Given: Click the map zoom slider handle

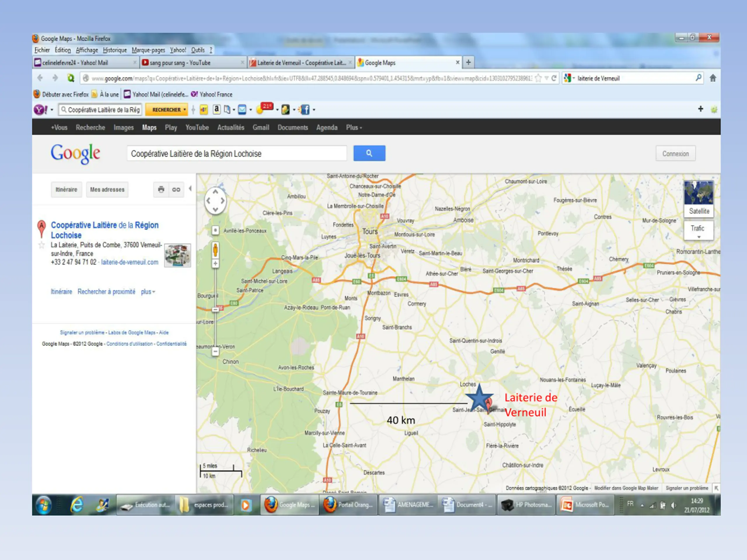Looking at the screenshot, I should pyautogui.click(x=215, y=309).
